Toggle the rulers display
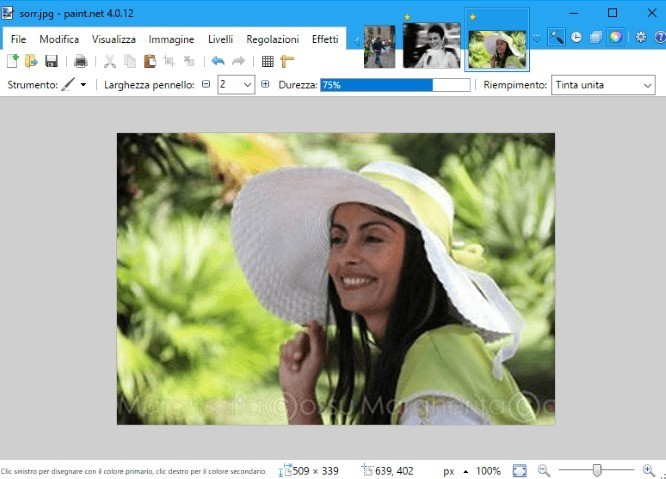The width and height of the screenshot is (666, 479). (x=288, y=61)
